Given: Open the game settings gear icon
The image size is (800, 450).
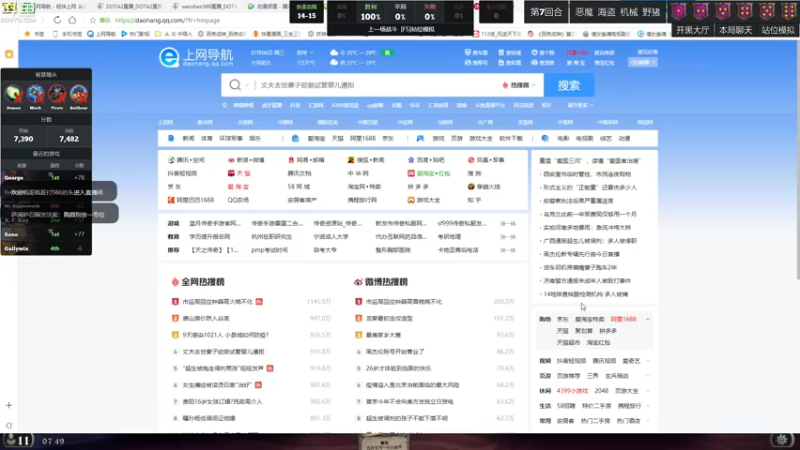Looking at the screenshot, I should coord(782,439).
